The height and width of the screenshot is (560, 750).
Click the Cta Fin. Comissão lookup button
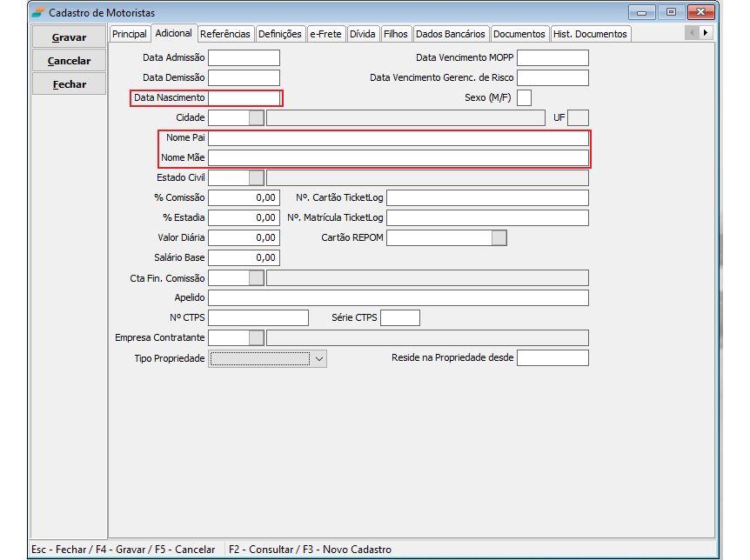(x=256, y=277)
